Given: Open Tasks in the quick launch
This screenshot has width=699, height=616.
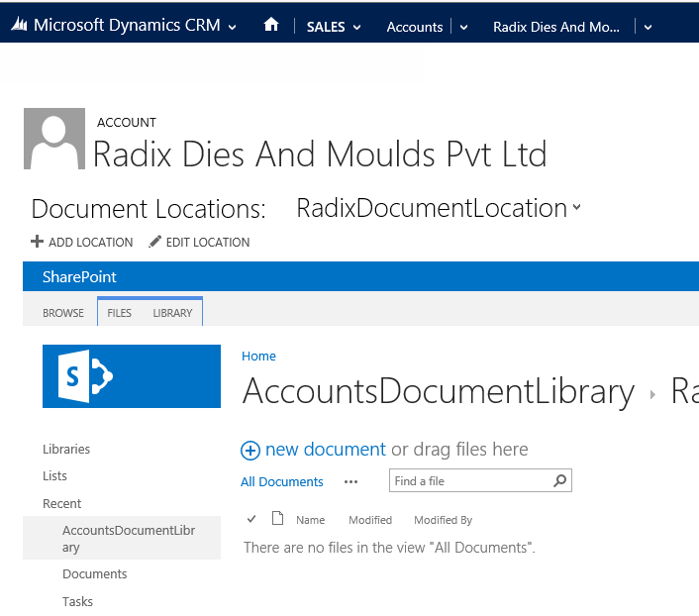Looking at the screenshot, I should pos(77,601).
